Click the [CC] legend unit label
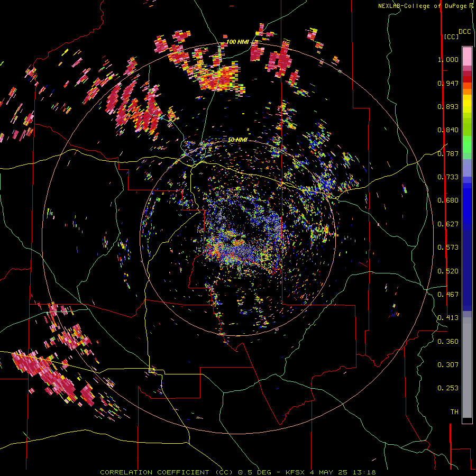This screenshot has height=476, width=476. [452, 36]
